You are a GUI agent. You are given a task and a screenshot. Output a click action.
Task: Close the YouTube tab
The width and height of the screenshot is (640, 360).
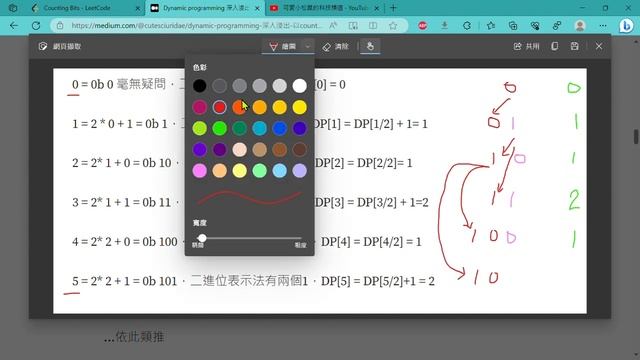(x=376, y=8)
